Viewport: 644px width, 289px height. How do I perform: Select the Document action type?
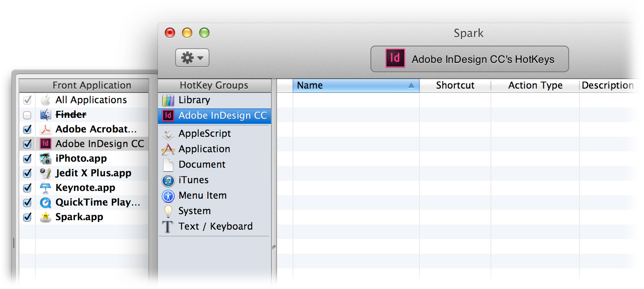[202, 165]
